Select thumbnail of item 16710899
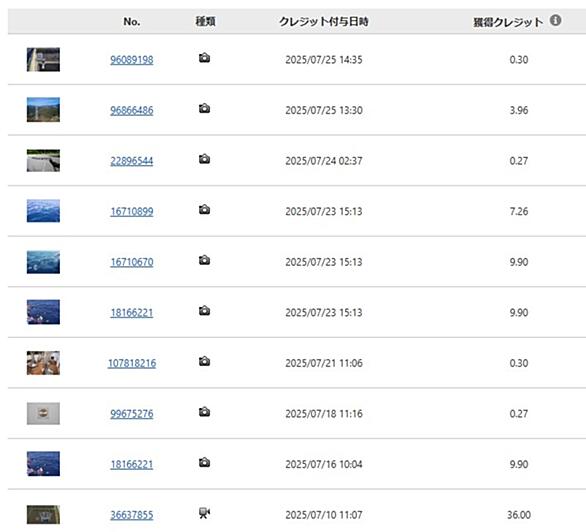The image size is (586, 532). (43, 211)
